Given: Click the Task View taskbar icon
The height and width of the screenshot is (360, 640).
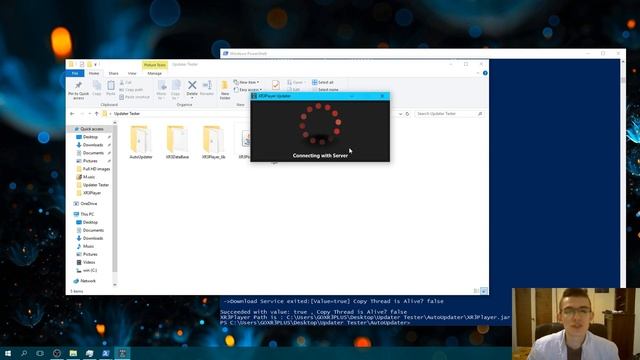Looking at the screenshot, I should 40,353.
